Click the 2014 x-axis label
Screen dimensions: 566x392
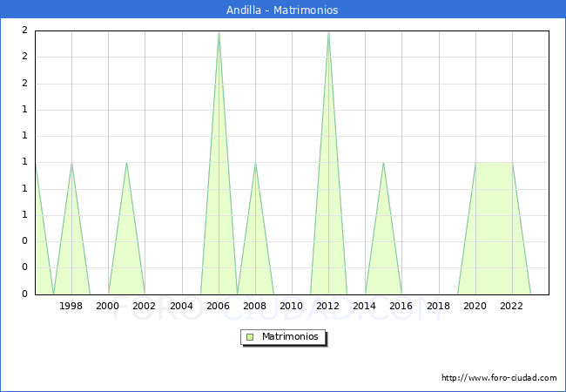point(365,306)
